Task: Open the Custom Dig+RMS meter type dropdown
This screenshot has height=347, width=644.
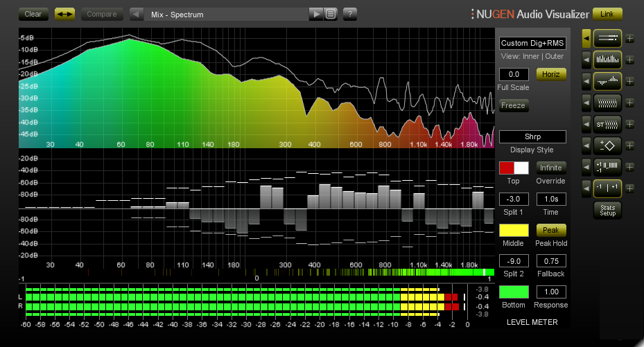Action: 532,43
